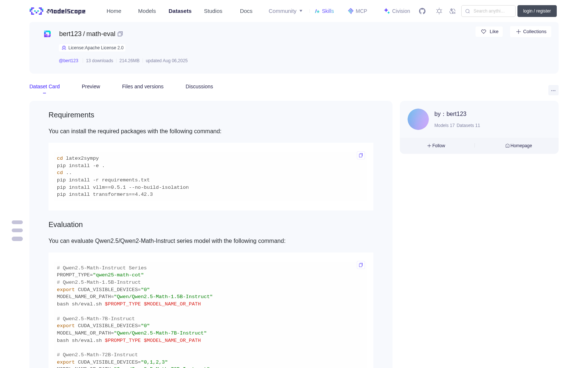Screen dimensions: 588x368
Task: Click the heart Like button
Action: coord(489,32)
